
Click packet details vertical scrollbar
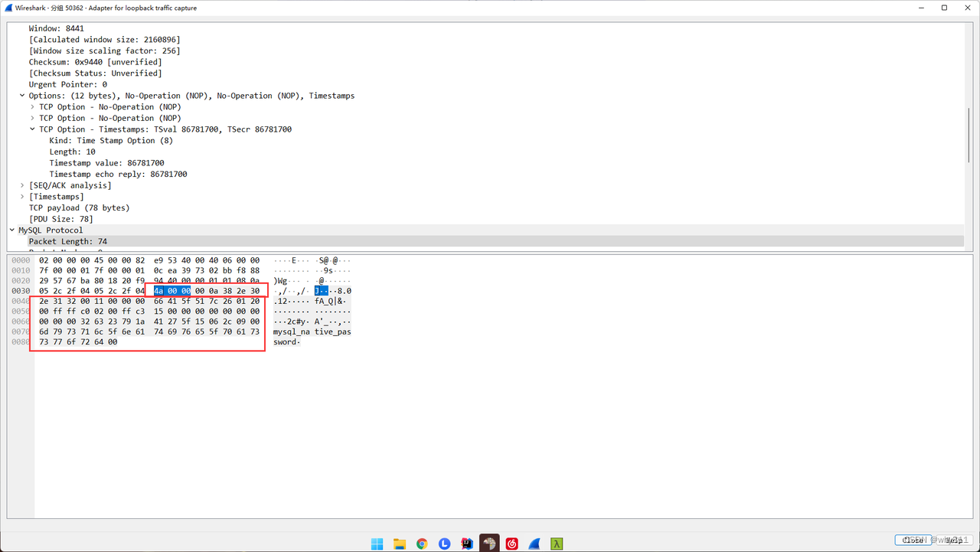coord(969,134)
